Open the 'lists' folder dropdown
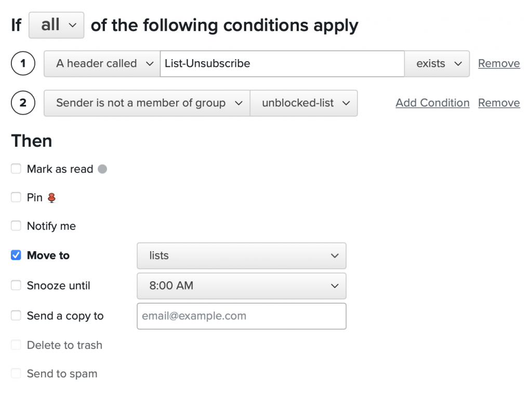The image size is (532, 395). 242,255
